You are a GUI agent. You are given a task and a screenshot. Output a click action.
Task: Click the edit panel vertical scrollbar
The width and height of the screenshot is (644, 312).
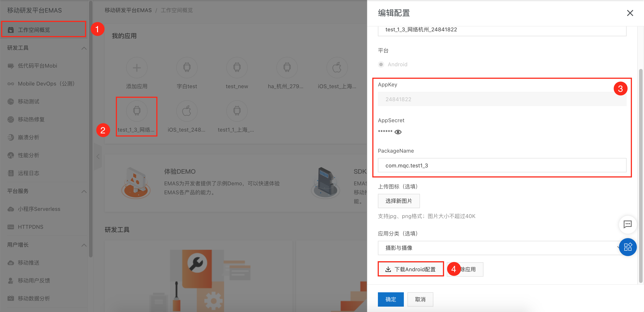[x=641, y=176]
